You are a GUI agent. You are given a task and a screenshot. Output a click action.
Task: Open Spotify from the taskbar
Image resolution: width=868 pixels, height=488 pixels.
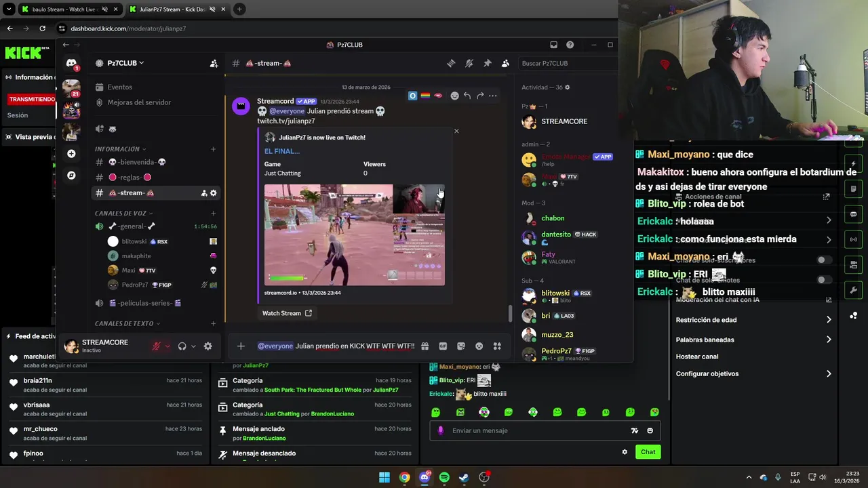[444, 477]
